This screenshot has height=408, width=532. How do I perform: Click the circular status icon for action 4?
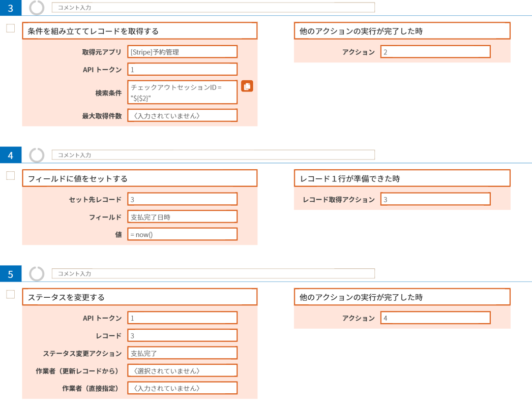37,155
